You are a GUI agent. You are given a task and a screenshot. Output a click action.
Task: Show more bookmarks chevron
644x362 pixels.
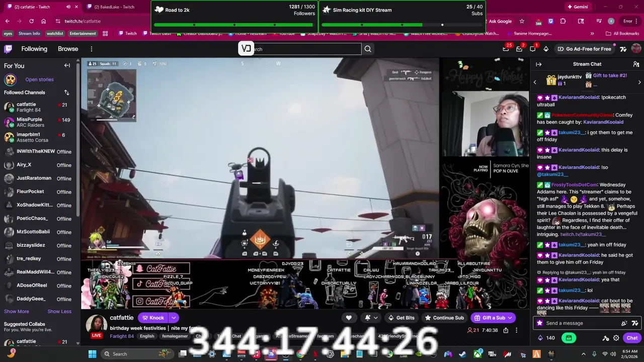point(592,34)
